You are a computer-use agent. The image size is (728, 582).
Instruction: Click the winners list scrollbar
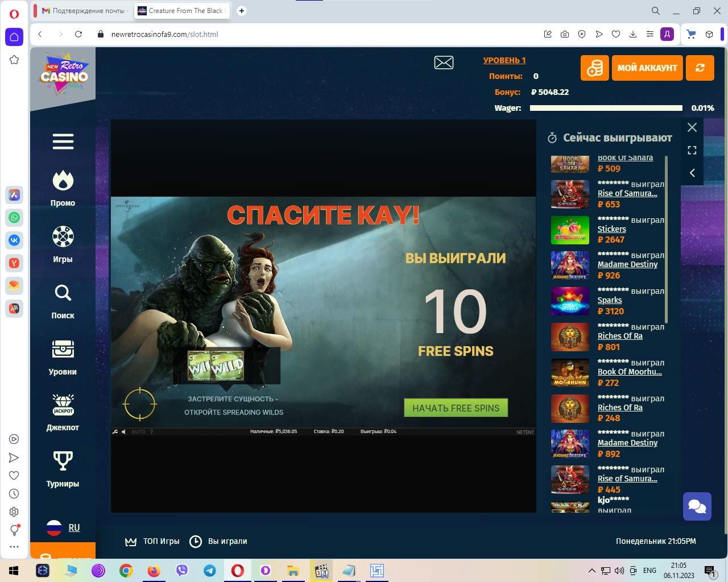pos(666,239)
